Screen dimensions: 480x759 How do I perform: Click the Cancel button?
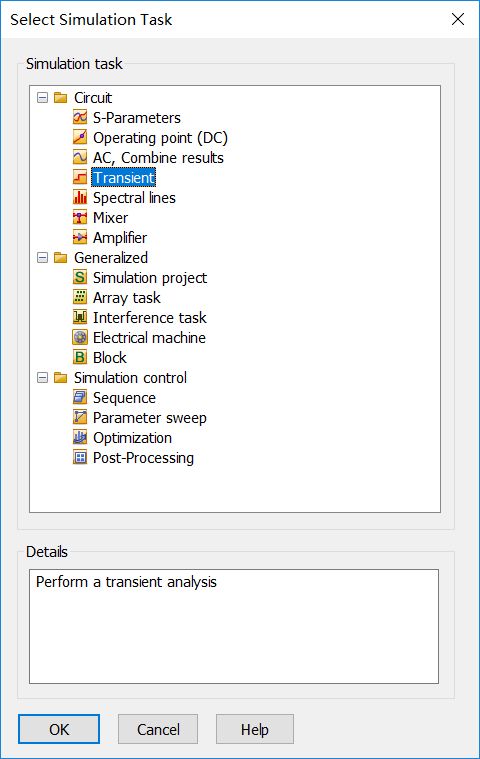click(x=158, y=729)
